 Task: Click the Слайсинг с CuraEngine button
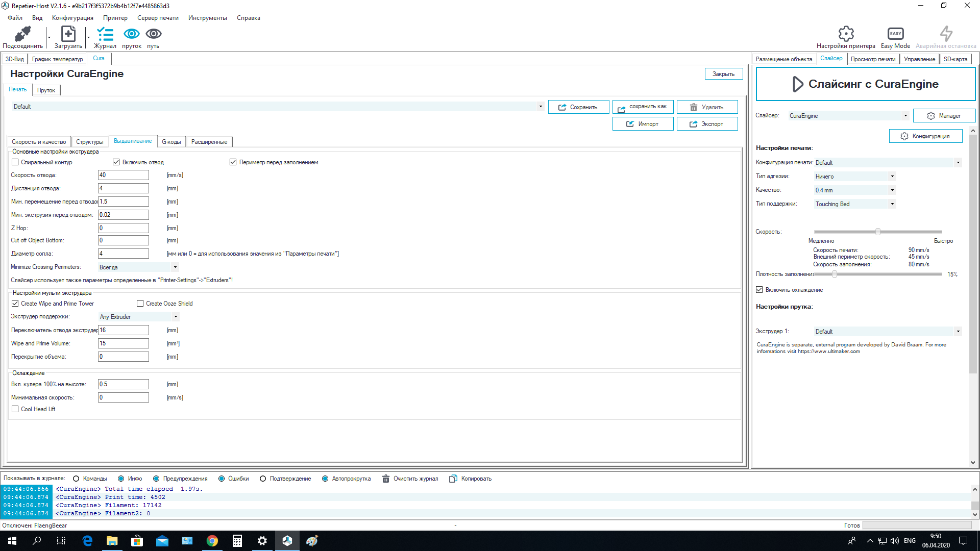click(x=866, y=84)
